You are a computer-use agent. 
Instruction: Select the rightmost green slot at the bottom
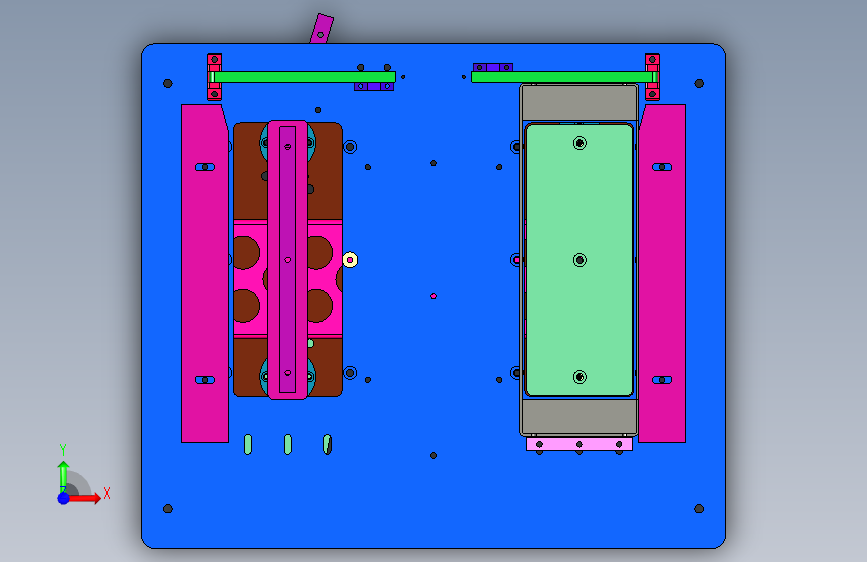click(x=327, y=444)
